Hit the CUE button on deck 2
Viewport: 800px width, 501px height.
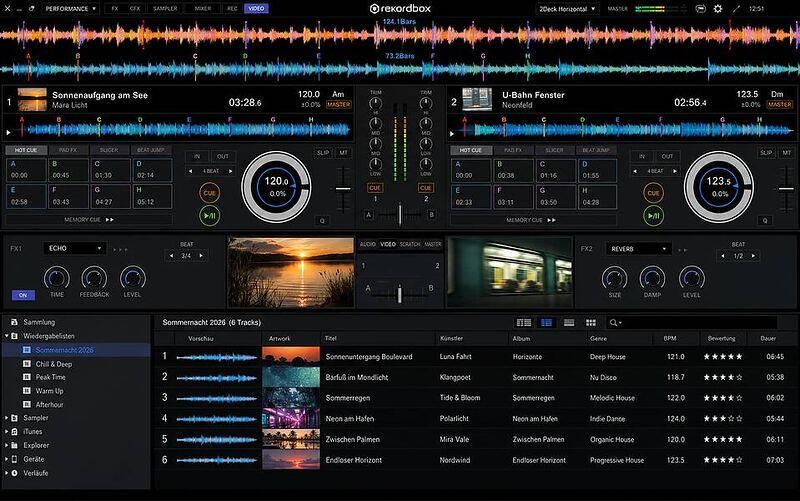coord(653,193)
